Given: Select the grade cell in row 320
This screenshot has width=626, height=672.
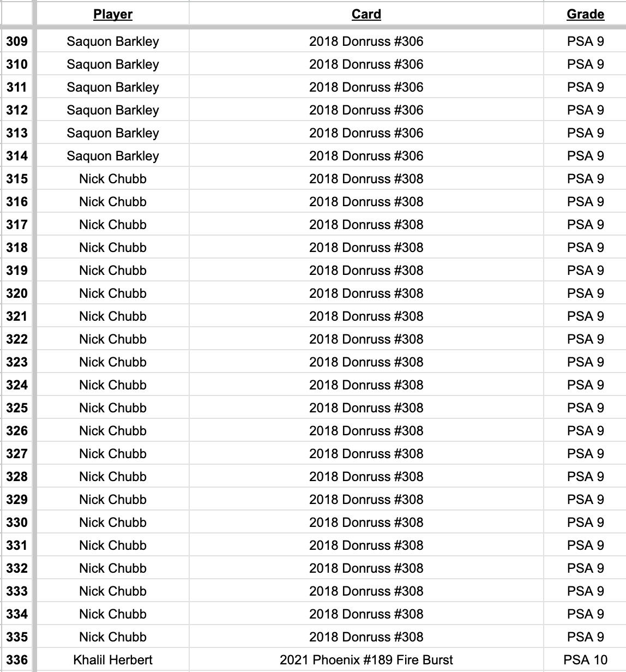Looking at the screenshot, I should click(585, 293).
